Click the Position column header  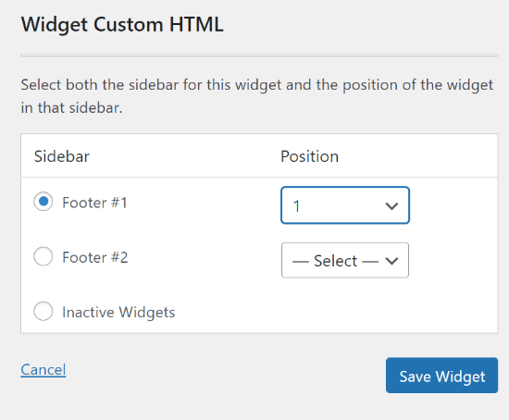click(x=310, y=156)
